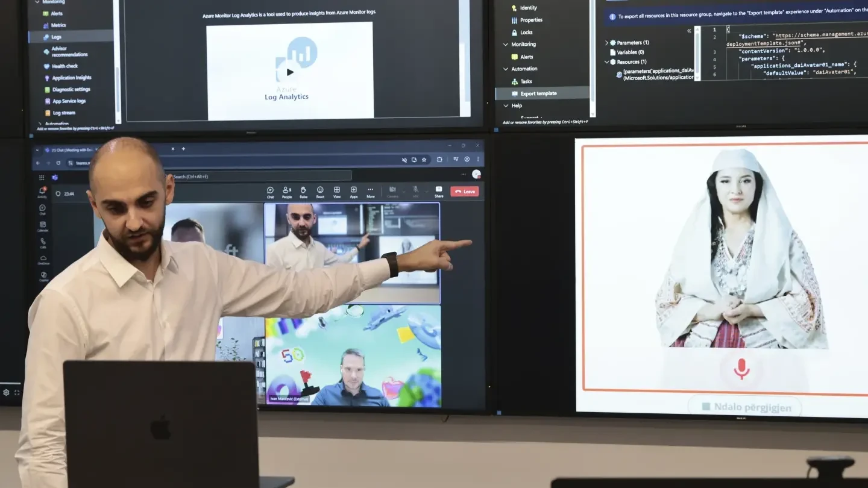Image resolution: width=868 pixels, height=488 pixels.
Task: Open Health check in Azure menu
Action: click(x=61, y=66)
